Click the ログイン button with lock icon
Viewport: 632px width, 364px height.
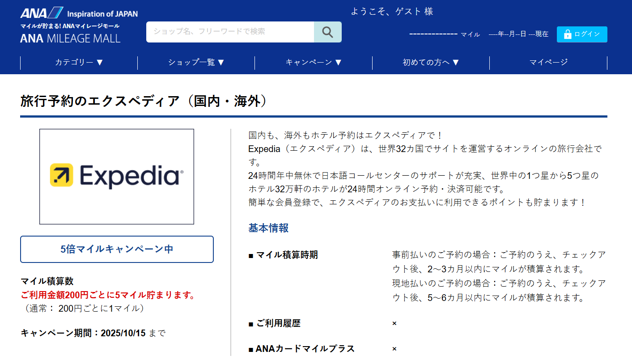(581, 34)
